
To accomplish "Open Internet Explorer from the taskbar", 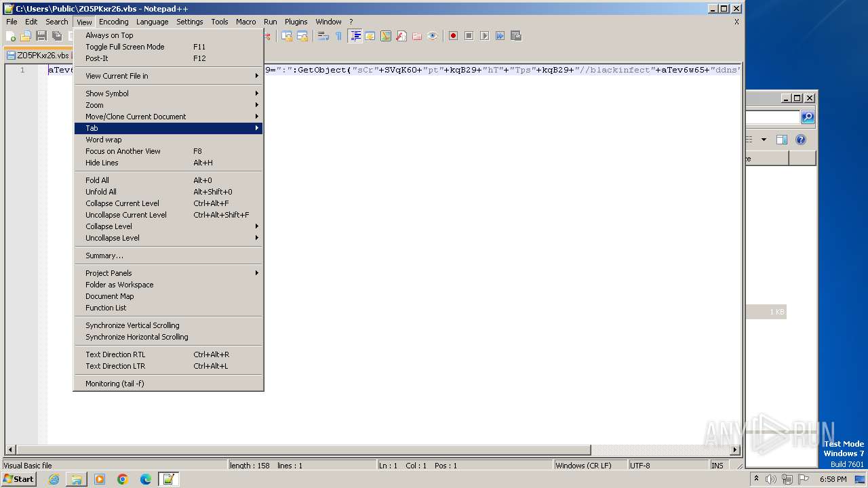I will point(54,479).
